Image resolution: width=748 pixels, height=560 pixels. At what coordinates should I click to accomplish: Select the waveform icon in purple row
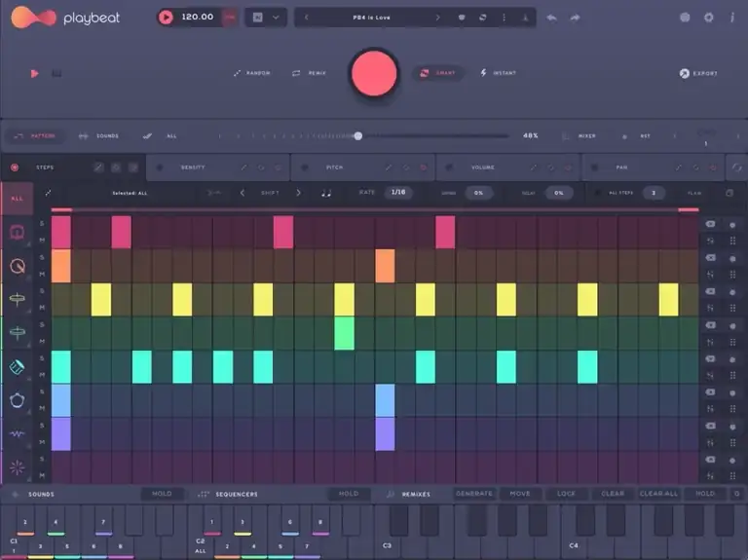(18, 433)
